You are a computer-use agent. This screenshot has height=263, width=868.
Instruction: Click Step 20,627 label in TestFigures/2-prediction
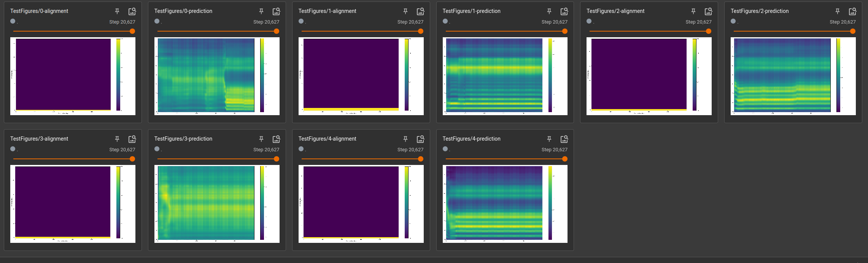click(x=843, y=22)
